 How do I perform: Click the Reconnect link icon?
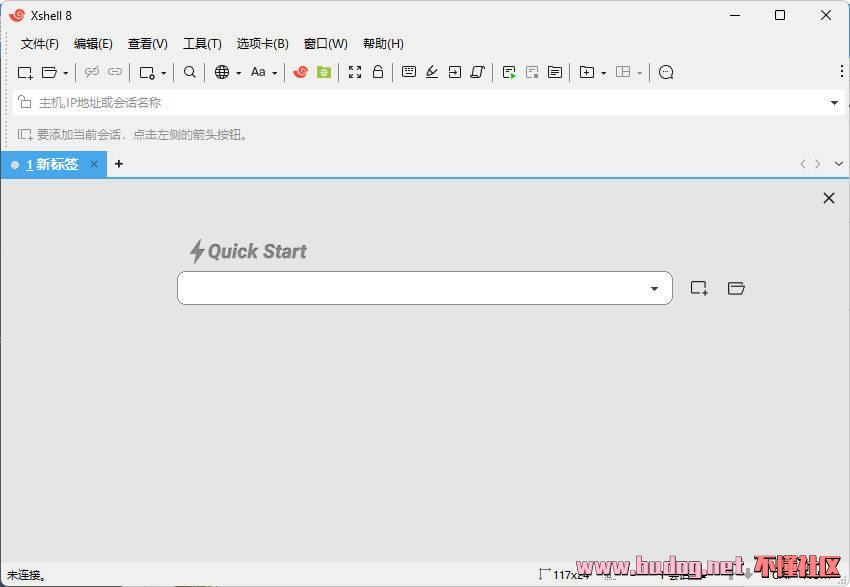point(115,72)
